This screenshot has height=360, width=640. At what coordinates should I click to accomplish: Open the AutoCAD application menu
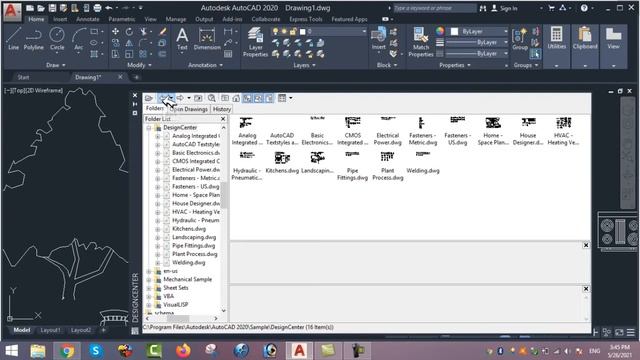click(x=12, y=11)
